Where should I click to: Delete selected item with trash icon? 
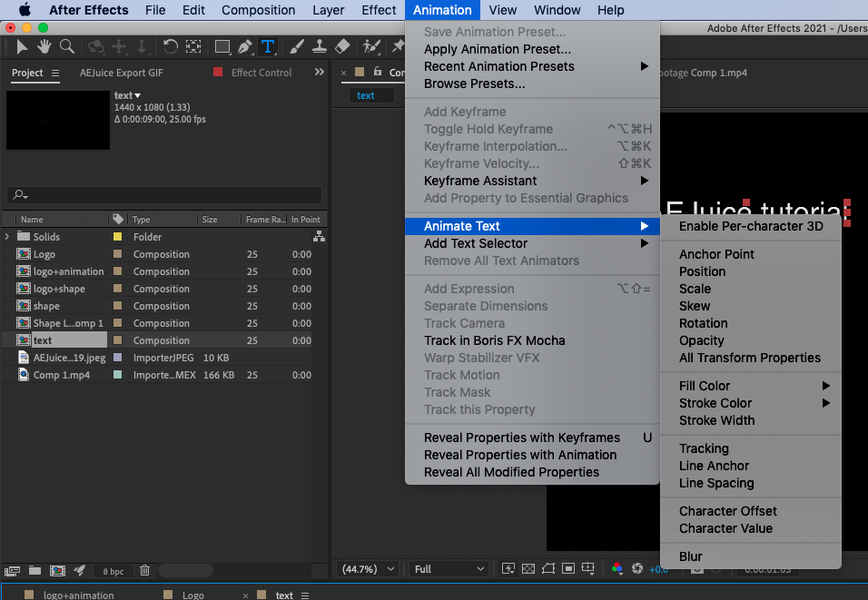144,570
